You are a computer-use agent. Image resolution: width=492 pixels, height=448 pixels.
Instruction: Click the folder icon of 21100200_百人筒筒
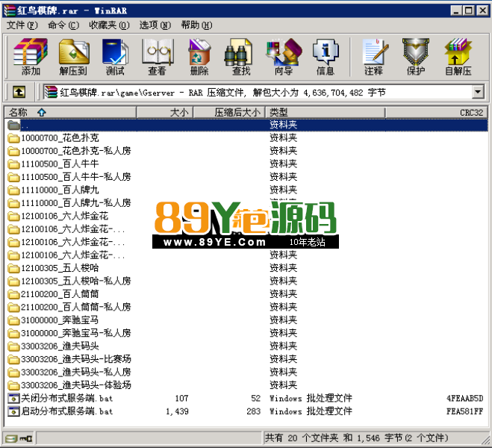[x=13, y=294]
